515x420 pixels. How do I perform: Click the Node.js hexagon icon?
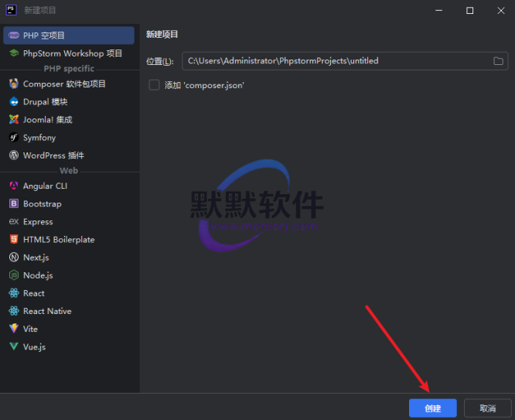coord(14,275)
